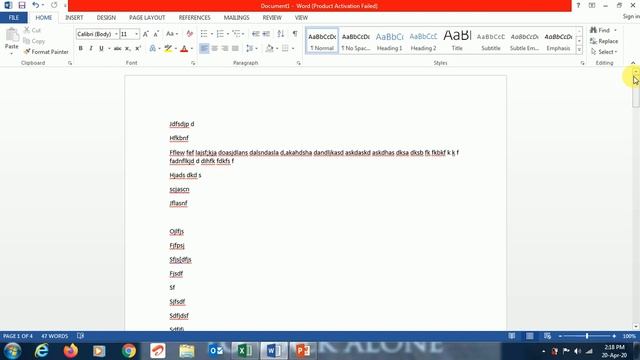Sort the selected paragraphs
The image size is (640, 360).
click(x=280, y=34)
